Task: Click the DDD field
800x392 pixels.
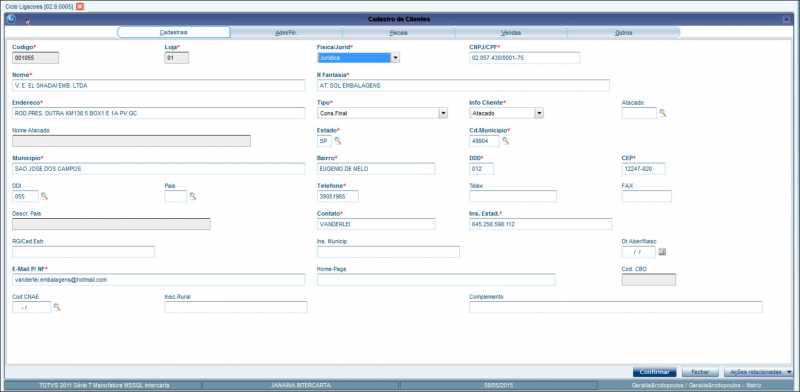Action: click(482, 168)
